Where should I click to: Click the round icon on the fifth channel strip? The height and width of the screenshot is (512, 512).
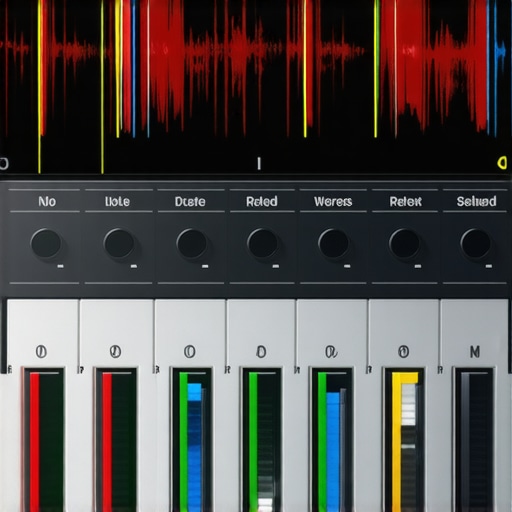331,352
